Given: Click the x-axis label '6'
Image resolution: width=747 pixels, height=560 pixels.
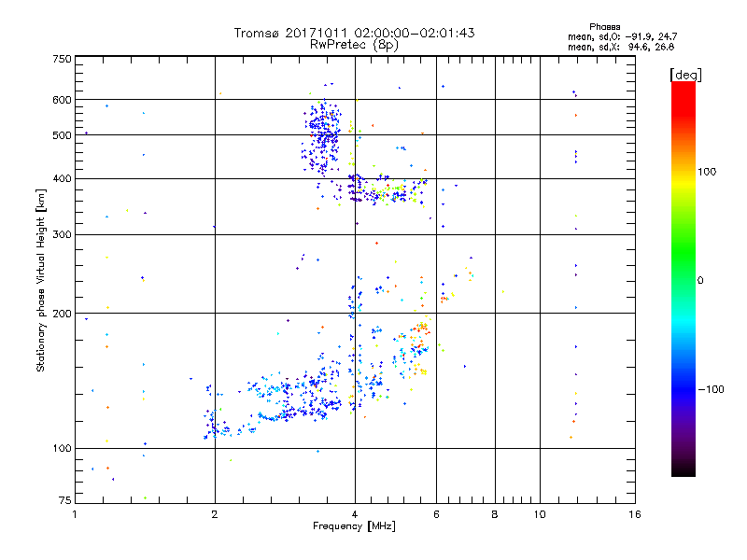Looking at the screenshot, I should [x=436, y=514].
